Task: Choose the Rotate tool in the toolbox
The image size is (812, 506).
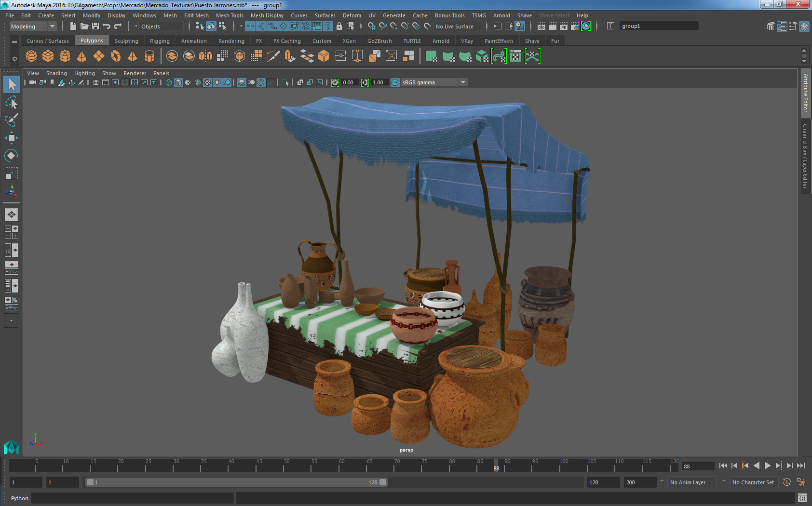Action: [12, 156]
